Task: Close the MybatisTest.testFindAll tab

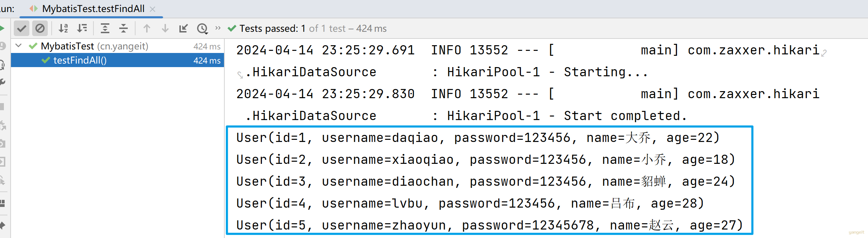Action: (x=153, y=9)
